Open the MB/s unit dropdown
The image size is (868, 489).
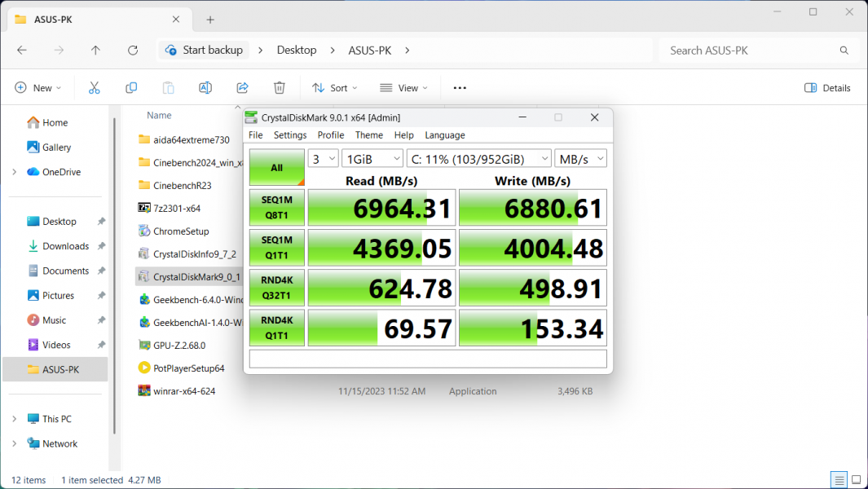[580, 157]
